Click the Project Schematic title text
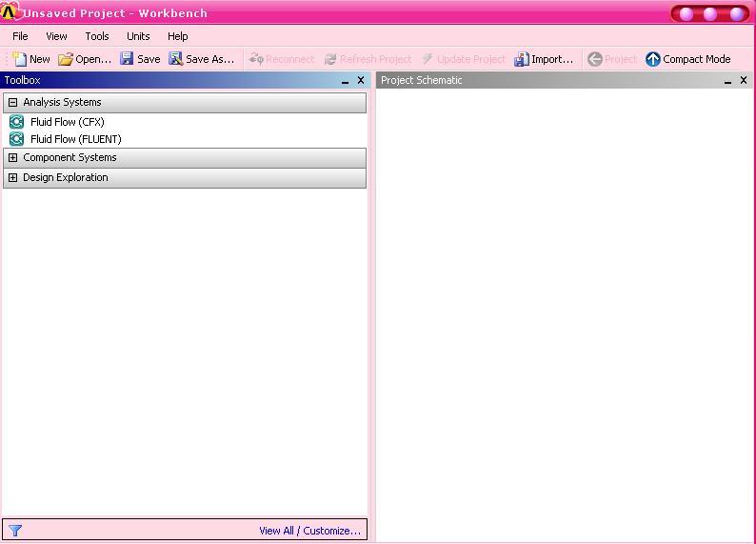756x544 pixels. click(x=422, y=80)
